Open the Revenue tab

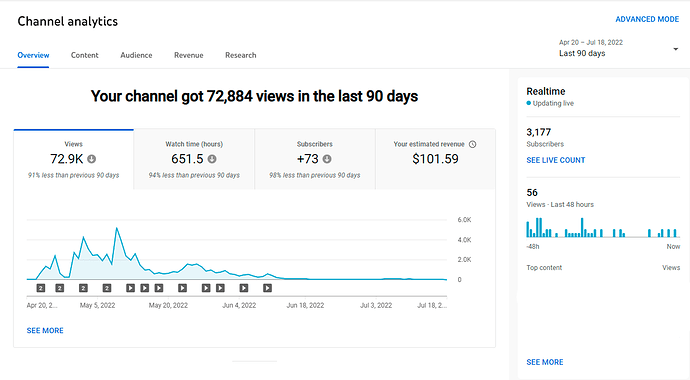click(x=189, y=55)
